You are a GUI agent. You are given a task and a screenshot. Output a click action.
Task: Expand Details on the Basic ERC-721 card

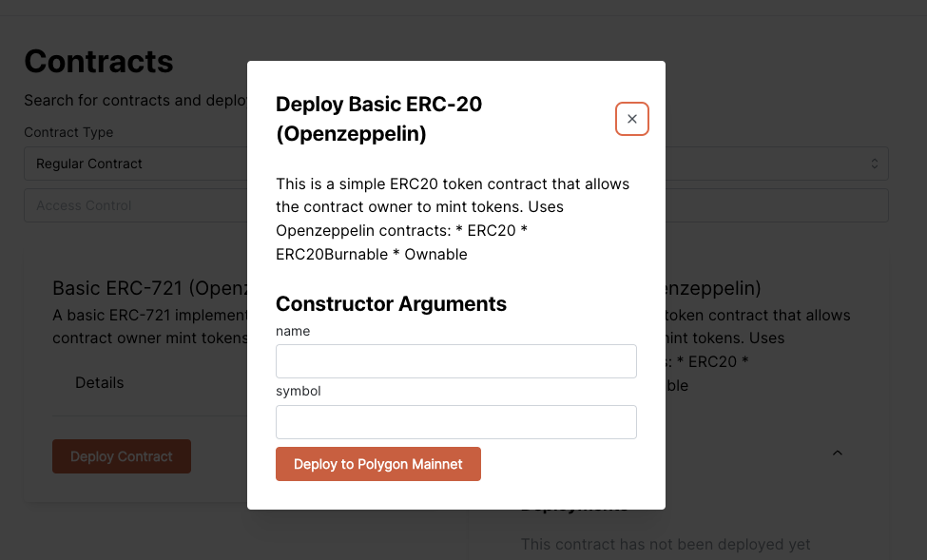point(99,382)
